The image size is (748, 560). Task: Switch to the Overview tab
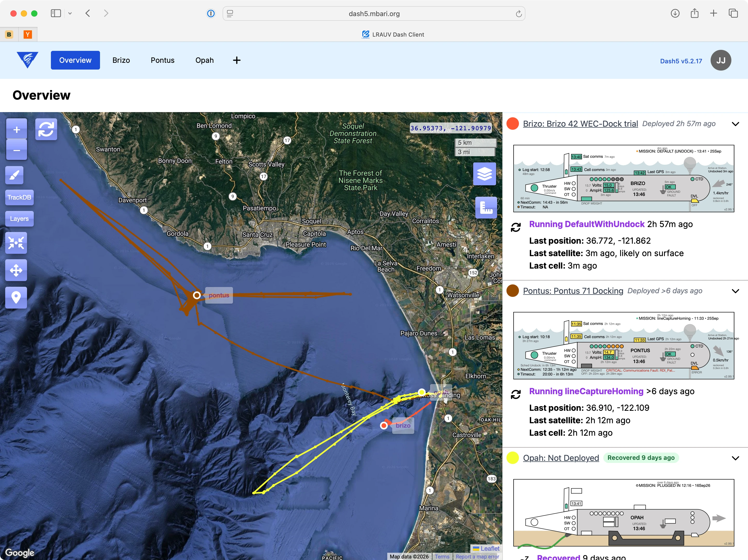tap(75, 60)
